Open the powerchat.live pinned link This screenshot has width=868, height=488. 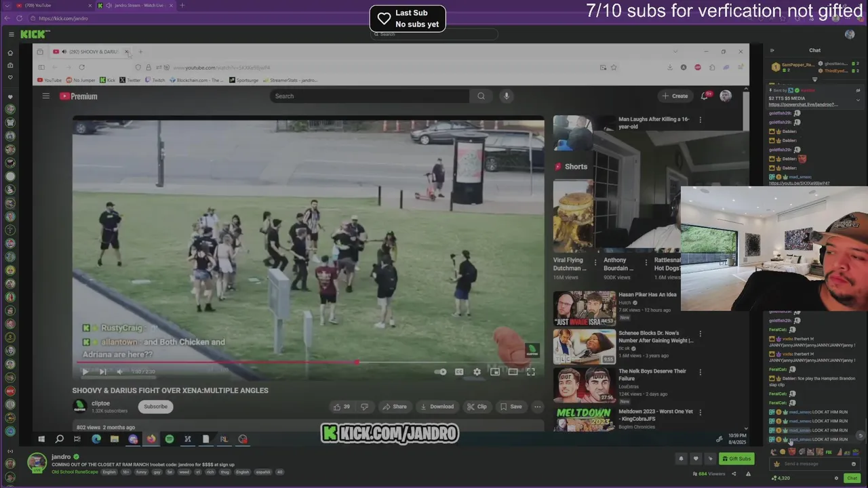pyautogui.click(x=803, y=105)
